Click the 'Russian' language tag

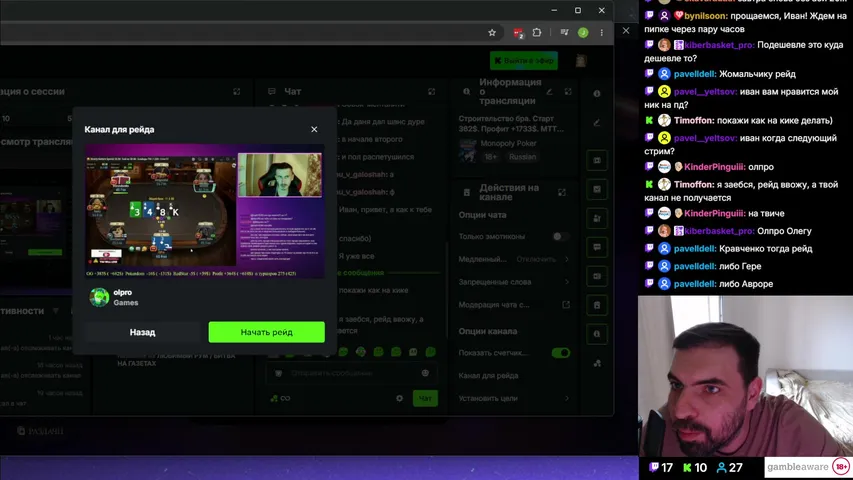(x=522, y=157)
